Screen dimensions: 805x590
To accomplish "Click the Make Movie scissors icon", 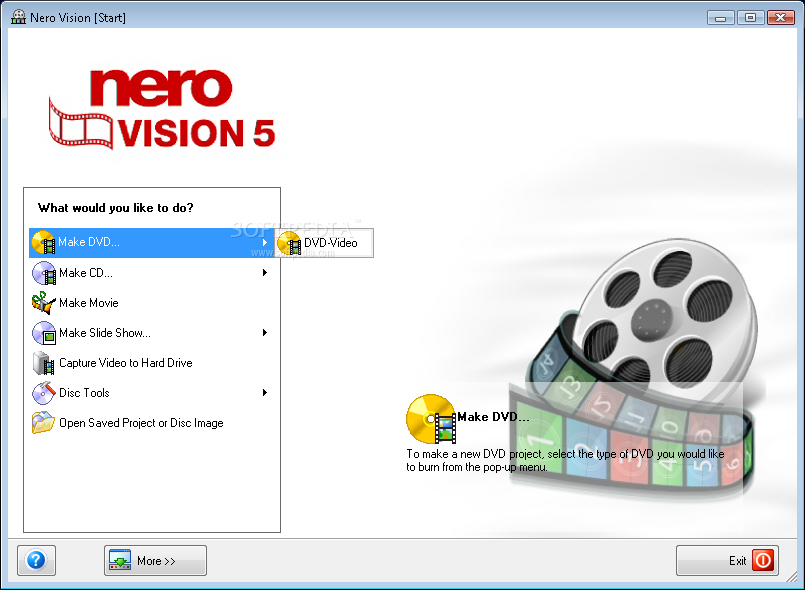I will [x=44, y=303].
